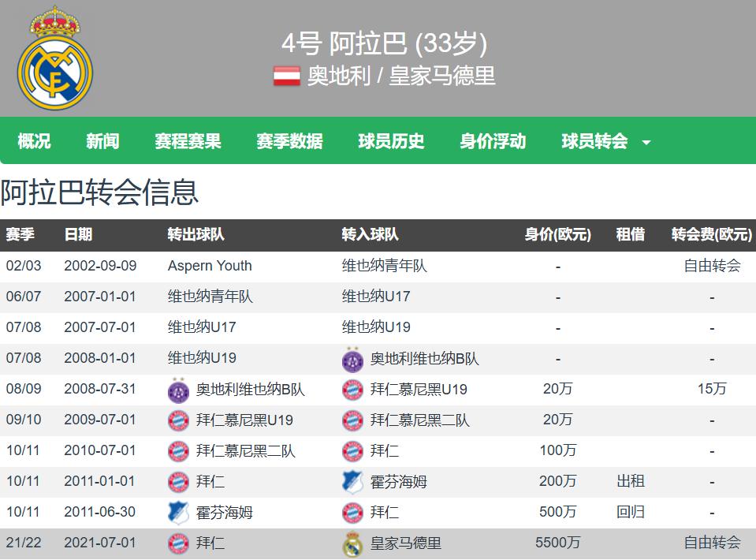Click Hoffenheim logo in 2011-06-30 row

click(178, 513)
